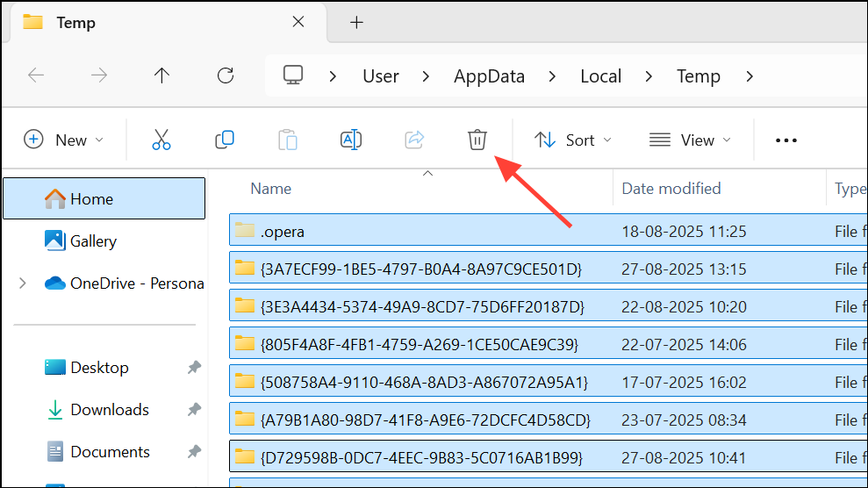868x488 pixels.
Task: Sort by Date modified column header
Action: (671, 189)
